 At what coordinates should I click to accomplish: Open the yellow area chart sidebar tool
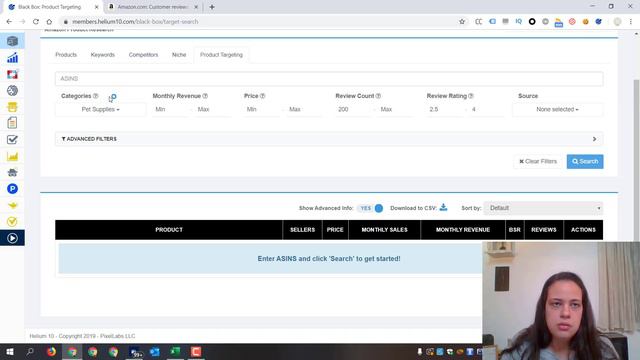pyautogui.click(x=12, y=156)
